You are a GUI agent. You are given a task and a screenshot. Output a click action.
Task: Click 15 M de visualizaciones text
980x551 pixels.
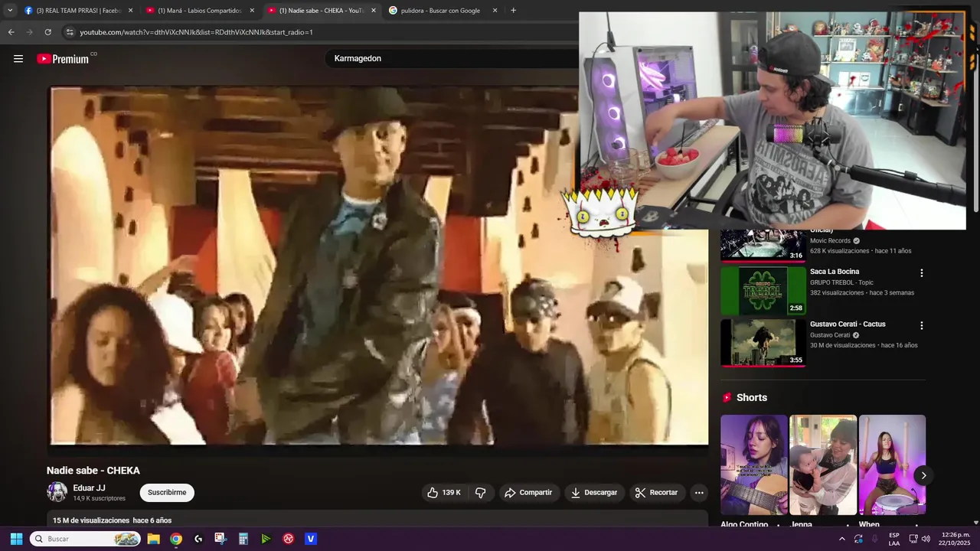coord(91,520)
